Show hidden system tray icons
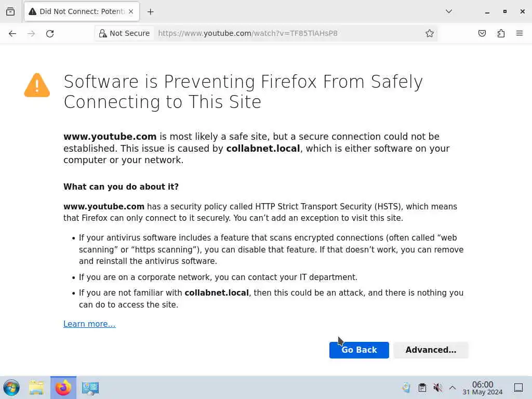Image resolution: width=532 pixels, height=399 pixels. (453, 388)
